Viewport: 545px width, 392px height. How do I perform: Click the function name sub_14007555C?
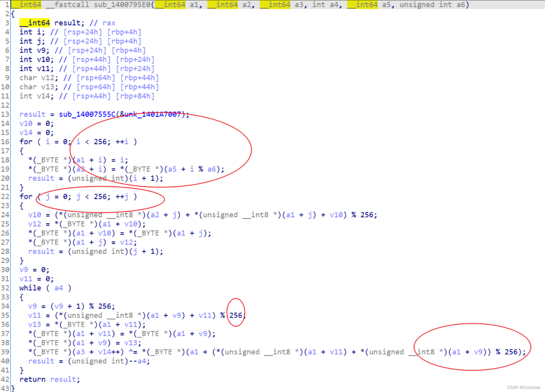(x=87, y=114)
